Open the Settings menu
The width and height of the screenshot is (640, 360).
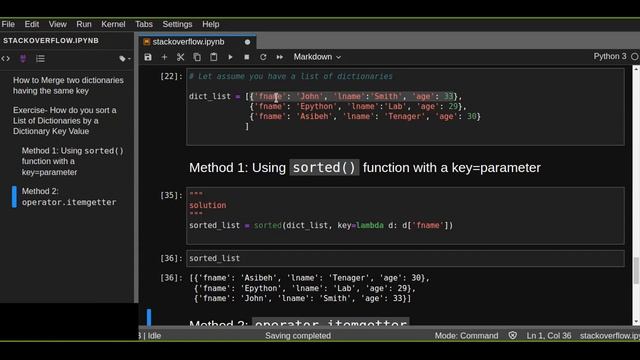177,24
